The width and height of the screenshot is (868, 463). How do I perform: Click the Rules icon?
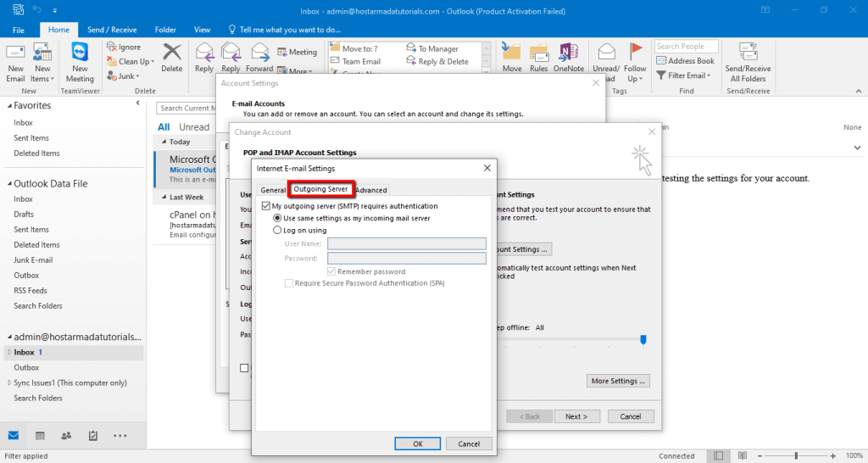pyautogui.click(x=538, y=53)
